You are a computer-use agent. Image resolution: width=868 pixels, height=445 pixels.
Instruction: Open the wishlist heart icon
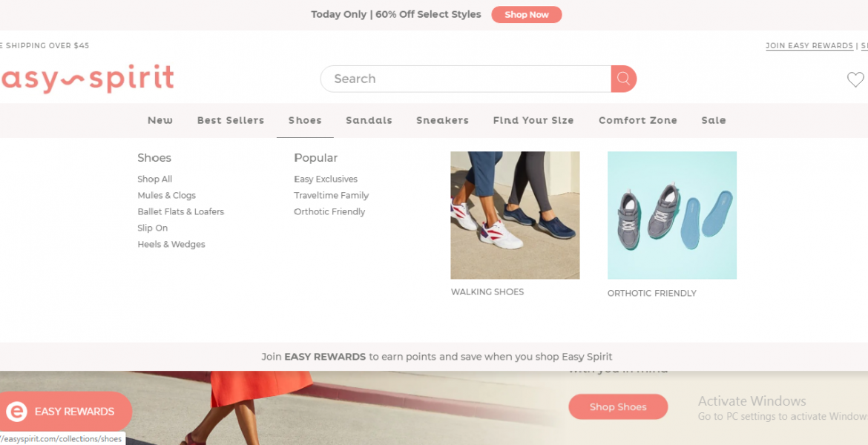[855, 79]
